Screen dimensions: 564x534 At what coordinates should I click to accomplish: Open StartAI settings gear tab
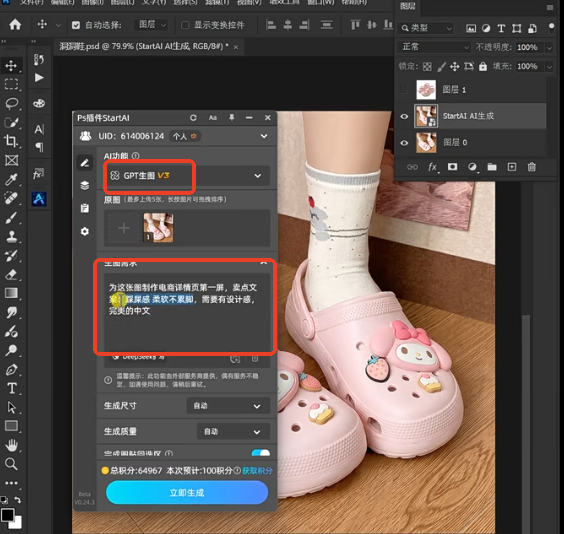tap(85, 231)
